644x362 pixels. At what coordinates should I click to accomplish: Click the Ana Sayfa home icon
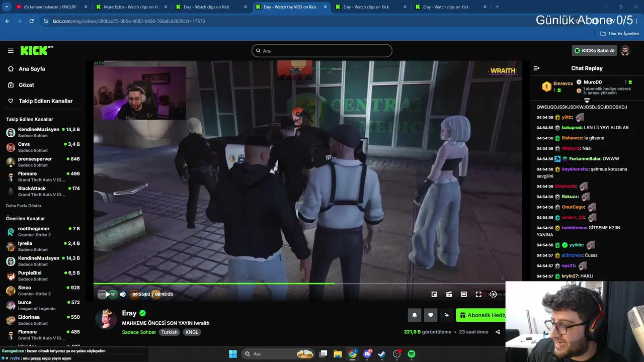pos(11,69)
